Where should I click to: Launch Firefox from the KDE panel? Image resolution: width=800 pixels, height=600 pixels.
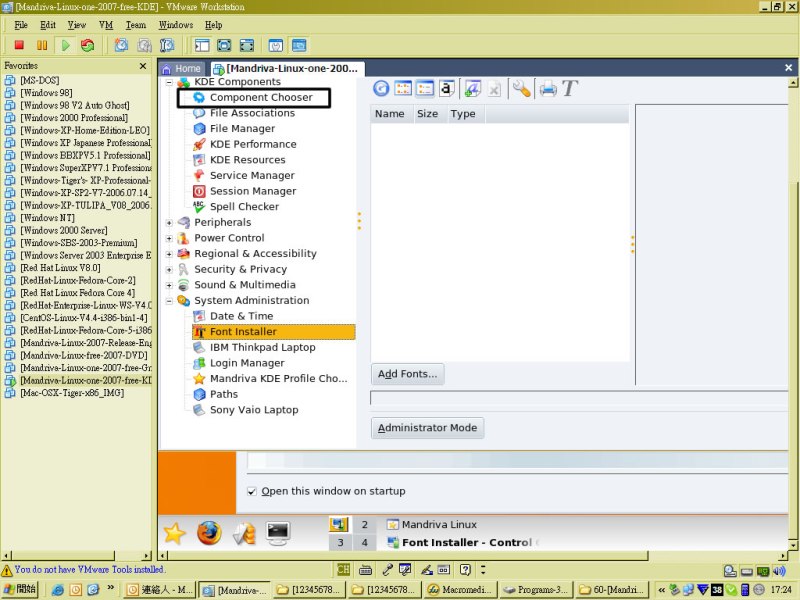(209, 533)
